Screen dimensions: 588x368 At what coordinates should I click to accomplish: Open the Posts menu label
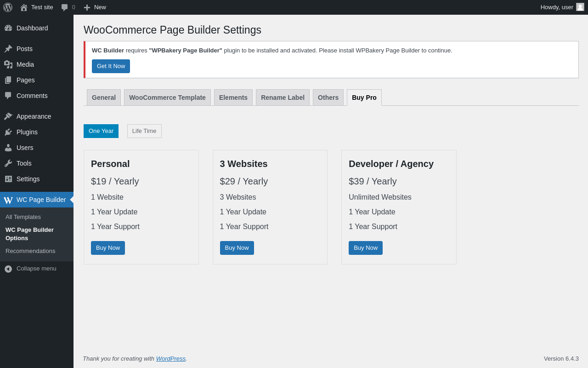[24, 49]
